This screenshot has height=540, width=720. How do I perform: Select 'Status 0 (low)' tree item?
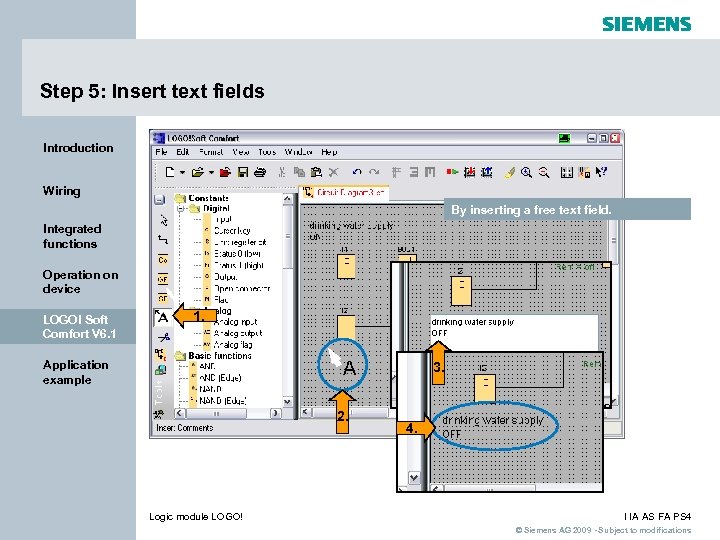pos(237,253)
